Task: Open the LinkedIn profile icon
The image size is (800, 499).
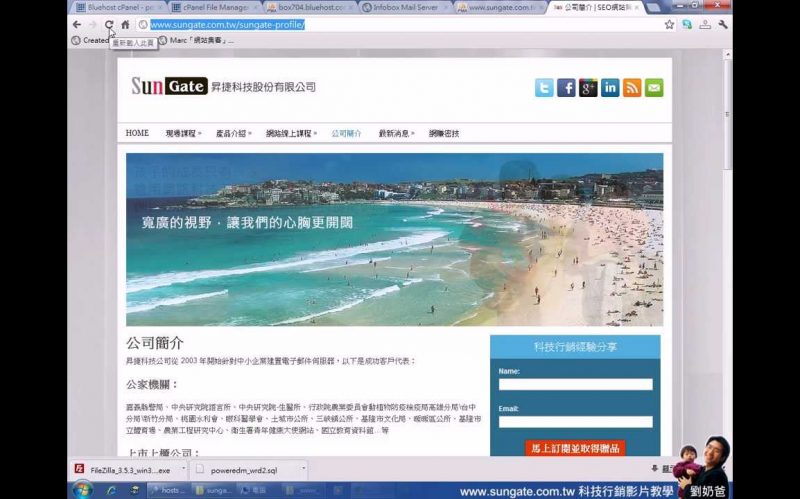Action: [x=610, y=88]
